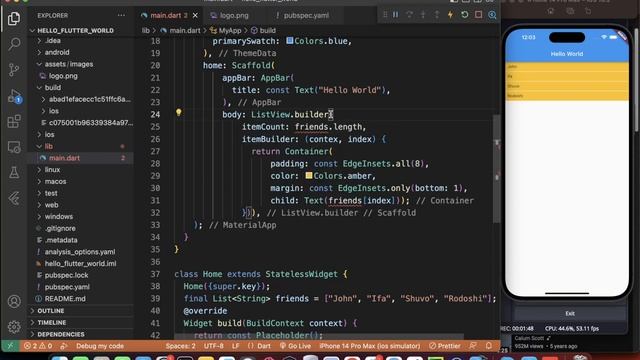The width and height of the screenshot is (640, 360).
Task: Open the Extensions view
Action: point(14,121)
